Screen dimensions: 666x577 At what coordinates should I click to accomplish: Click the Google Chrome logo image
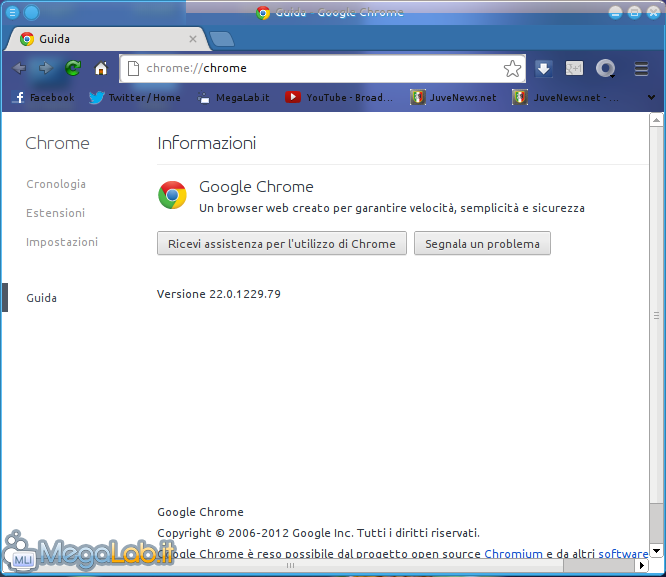tap(172, 195)
